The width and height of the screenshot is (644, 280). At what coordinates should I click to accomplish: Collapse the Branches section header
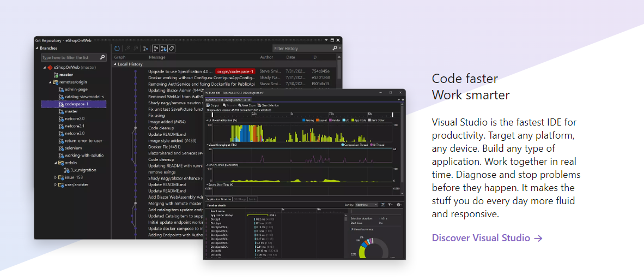[x=37, y=49]
